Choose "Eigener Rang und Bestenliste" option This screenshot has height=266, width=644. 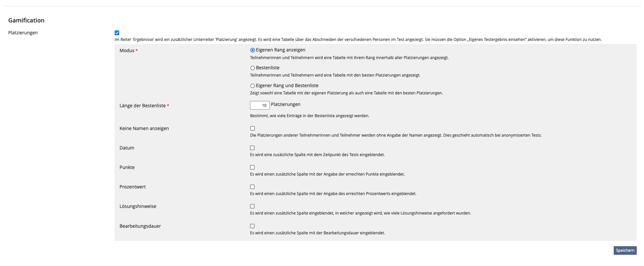point(252,85)
